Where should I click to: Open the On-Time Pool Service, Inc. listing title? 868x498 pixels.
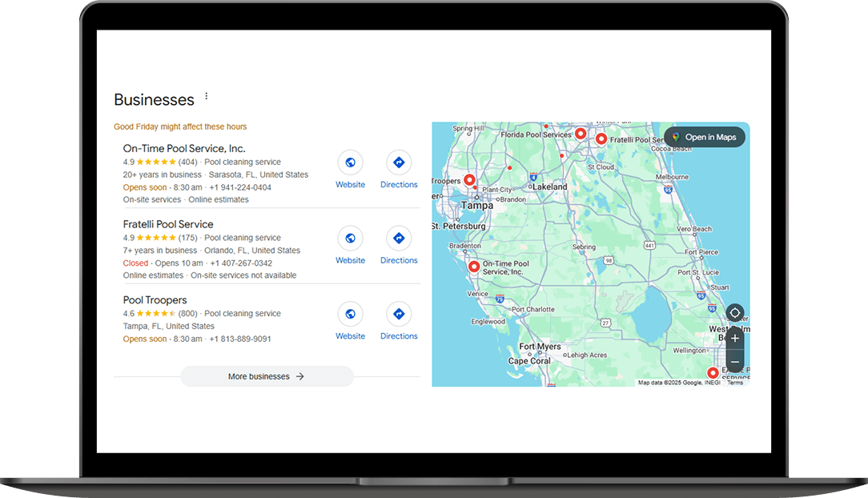pos(184,148)
